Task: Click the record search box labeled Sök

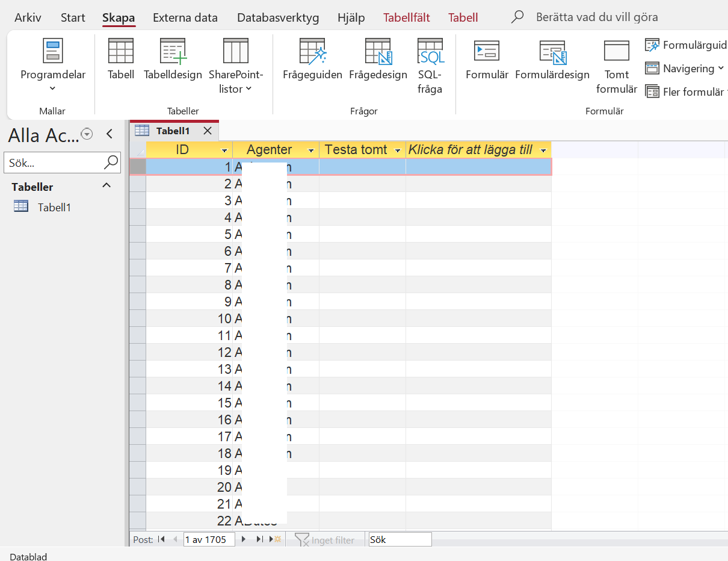Action: (400, 539)
